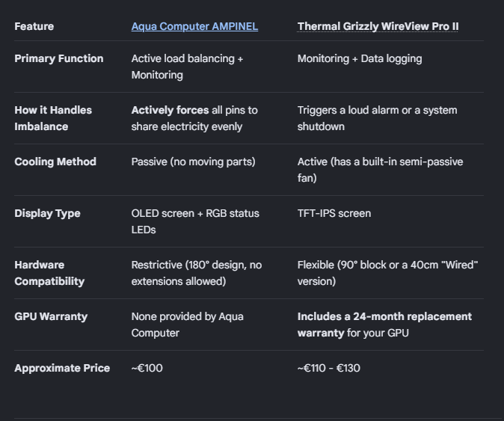Select the '24-month replacement warranty' bold text

(384, 325)
